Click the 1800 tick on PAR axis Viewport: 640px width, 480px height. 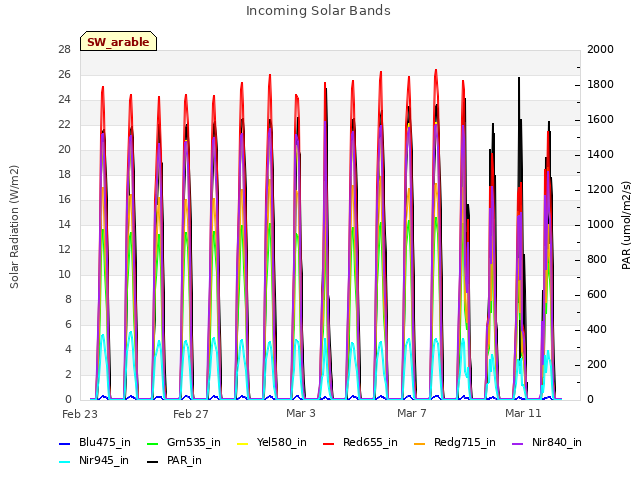coord(600,84)
